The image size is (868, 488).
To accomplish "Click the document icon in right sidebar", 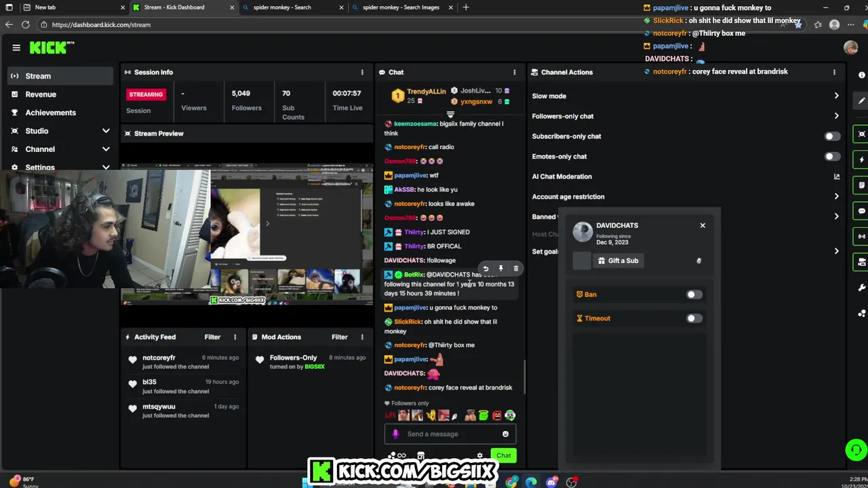I will coord(862,185).
